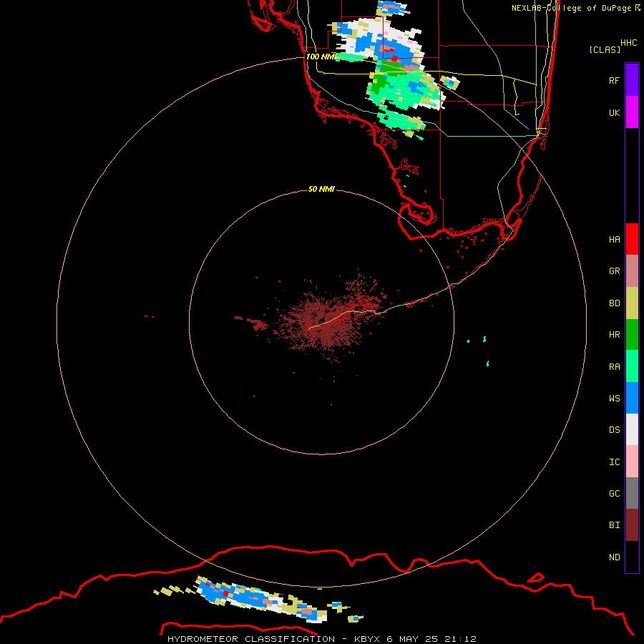Viewport: 644px width, 644px height.
Task: Click the RF purple legend swatch
Action: [x=632, y=80]
